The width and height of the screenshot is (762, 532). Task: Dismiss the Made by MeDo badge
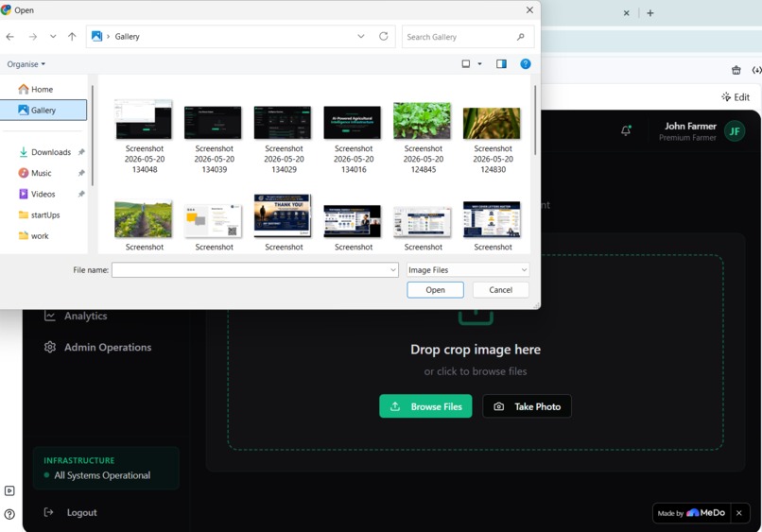tap(739, 513)
